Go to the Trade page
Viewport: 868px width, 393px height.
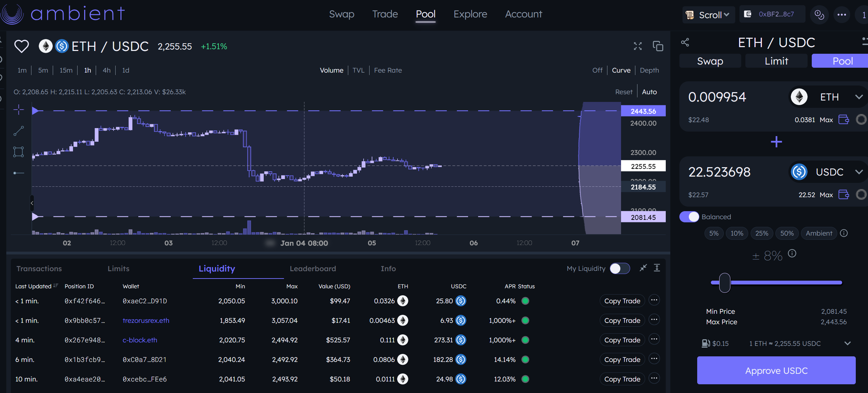385,14
